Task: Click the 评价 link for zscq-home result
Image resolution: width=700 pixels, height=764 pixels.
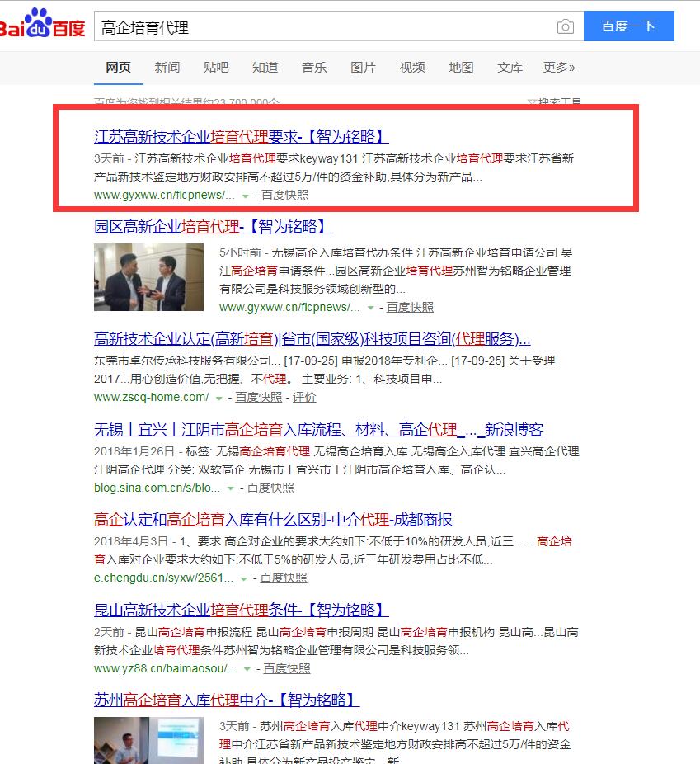Action: pyautogui.click(x=304, y=397)
